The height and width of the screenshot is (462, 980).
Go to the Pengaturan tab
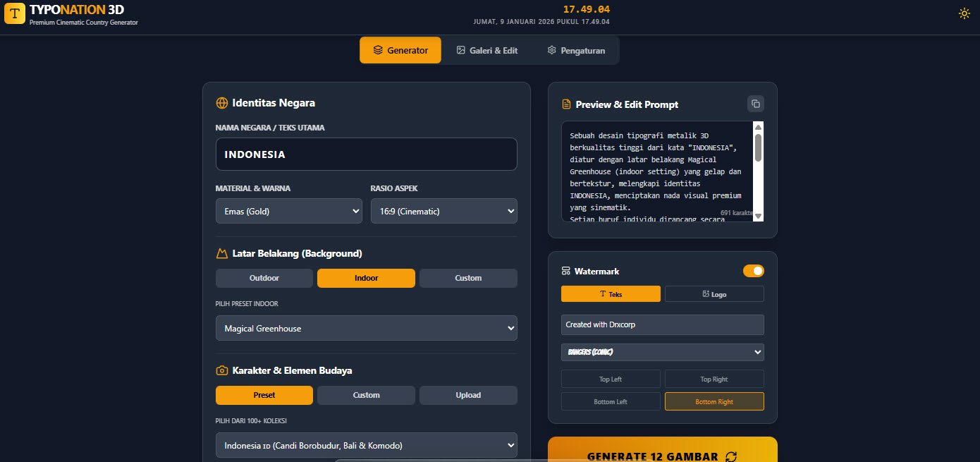point(576,50)
